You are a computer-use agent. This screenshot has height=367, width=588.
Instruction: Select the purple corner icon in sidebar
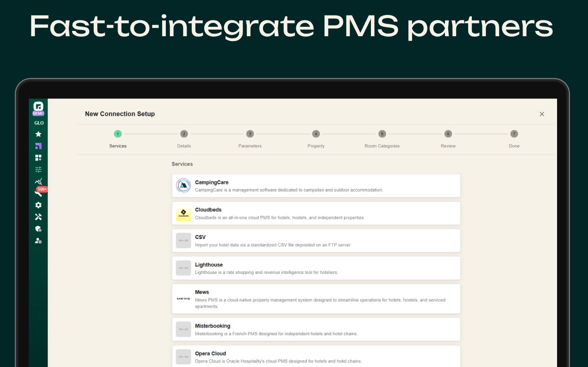coord(38,146)
